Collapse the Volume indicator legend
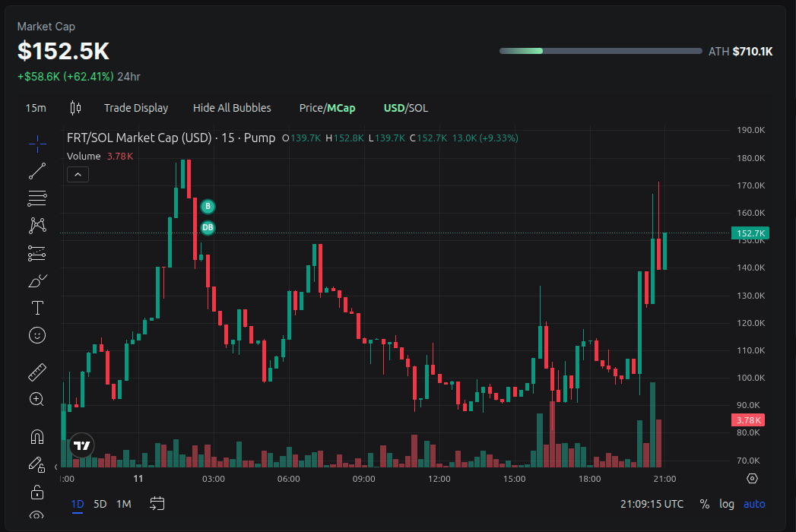796x532 pixels. pyautogui.click(x=78, y=174)
